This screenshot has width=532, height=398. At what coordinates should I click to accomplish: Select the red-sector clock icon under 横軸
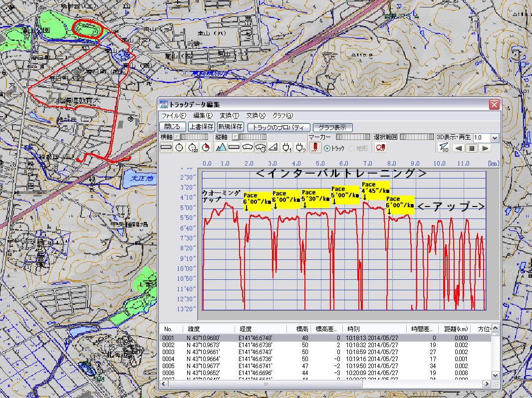(206, 148)
